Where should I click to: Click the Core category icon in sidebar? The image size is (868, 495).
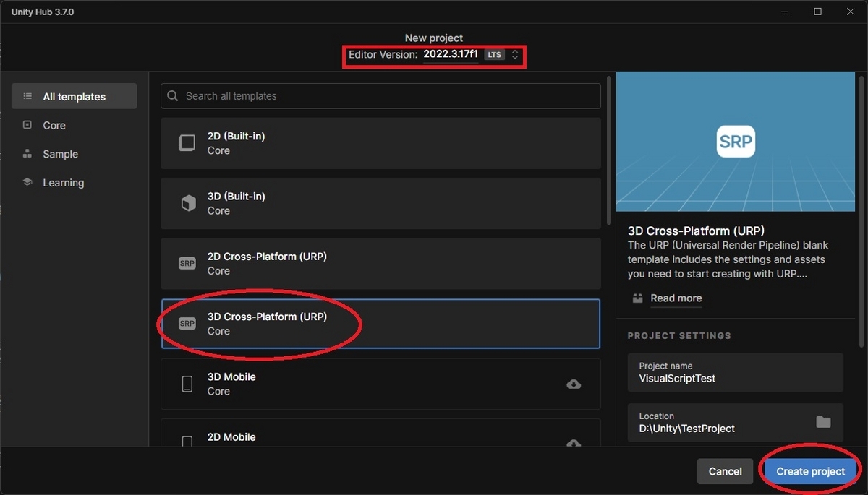pos(27,125)
